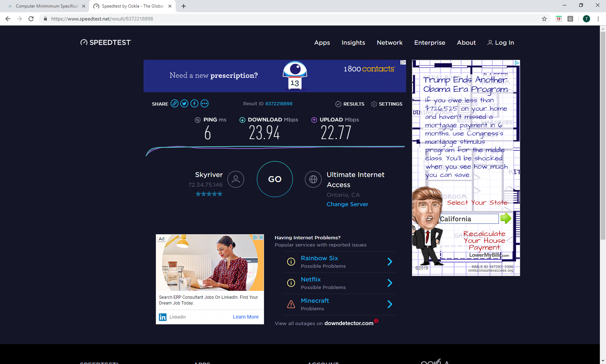This screenshot has height=364, width=606.
Task: Go back to the previous page
Action: point(8,19)
